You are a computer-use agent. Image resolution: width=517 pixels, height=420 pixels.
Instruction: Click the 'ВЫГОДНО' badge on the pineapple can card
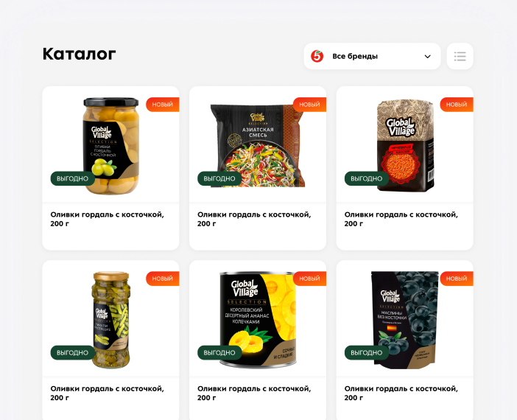(219, 353)
